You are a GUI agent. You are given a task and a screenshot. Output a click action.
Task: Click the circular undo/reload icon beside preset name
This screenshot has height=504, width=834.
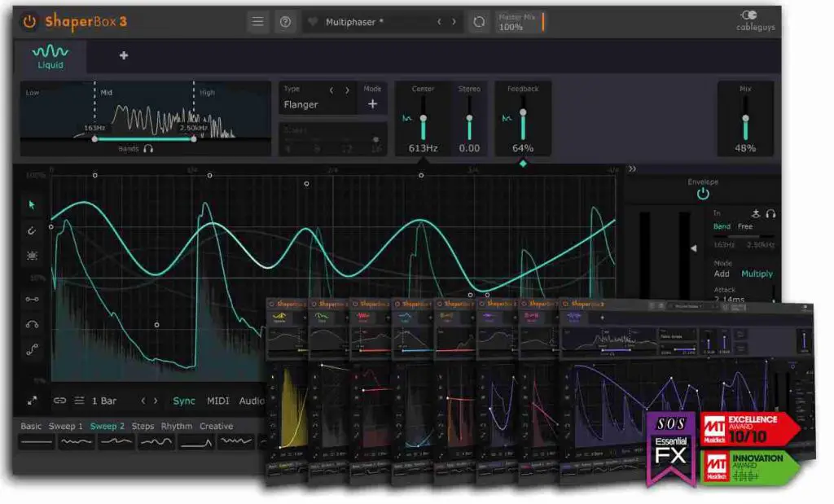[x=479, y=22]
